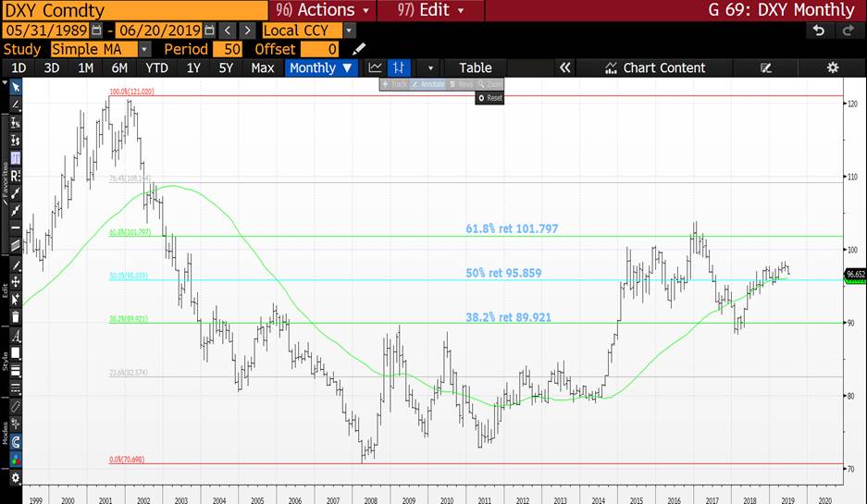Select the Fibonacci retracement tool
Screen dimensions: 867x504
(16, 158)
